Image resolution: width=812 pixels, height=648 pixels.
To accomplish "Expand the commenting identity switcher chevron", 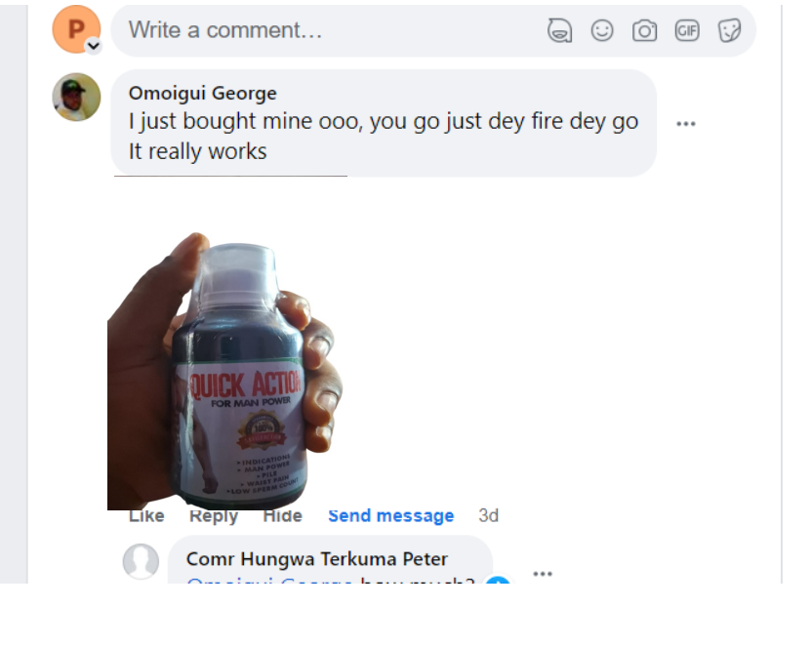I will (x=93, y=46).
